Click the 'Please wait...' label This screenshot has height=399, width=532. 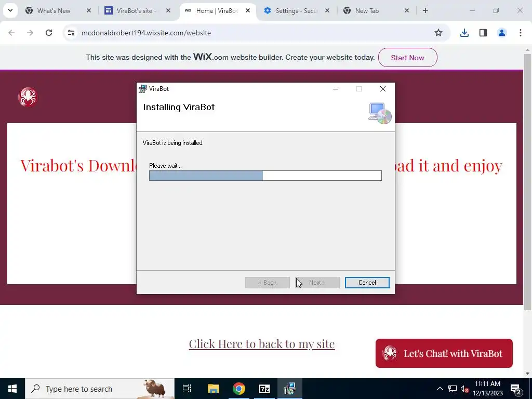165,166
